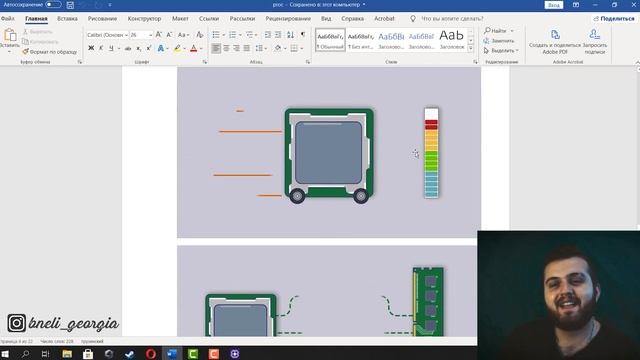Select the CPU with wheels image
640x360 pixels.
[x=329, y=156]
